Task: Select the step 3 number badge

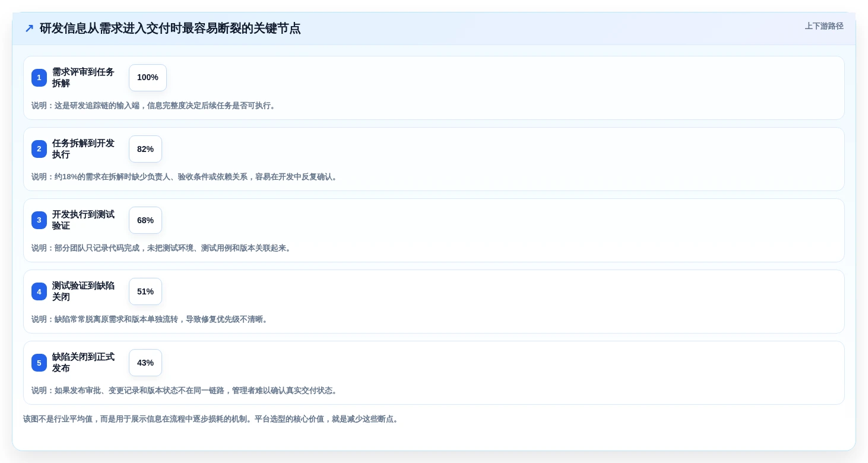Action: [39, 220]
